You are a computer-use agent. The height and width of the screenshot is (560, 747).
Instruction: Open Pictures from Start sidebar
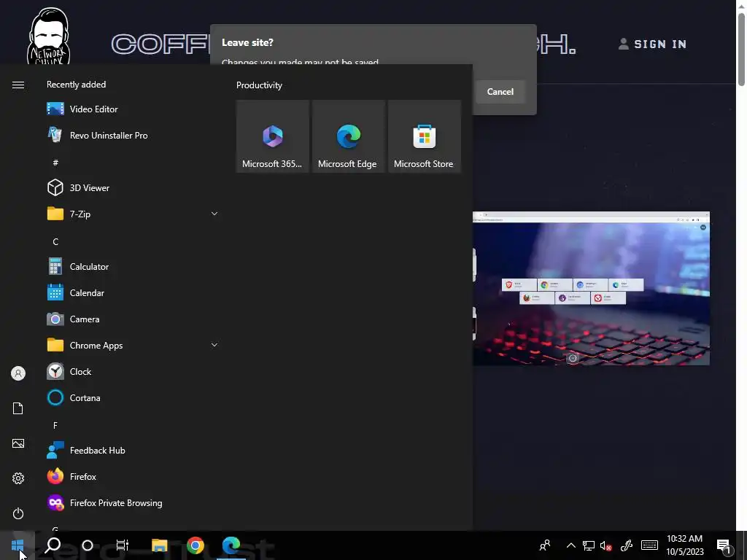point(18,443)
